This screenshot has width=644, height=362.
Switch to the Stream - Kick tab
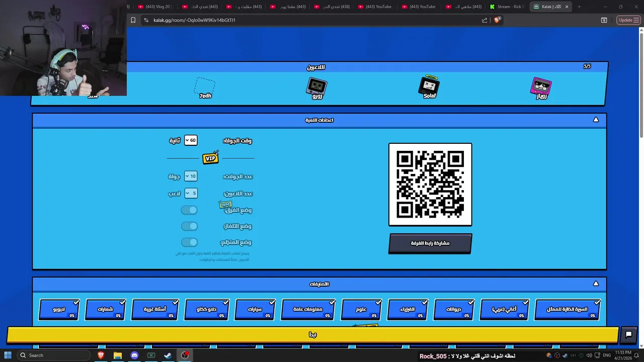point(507,7)
